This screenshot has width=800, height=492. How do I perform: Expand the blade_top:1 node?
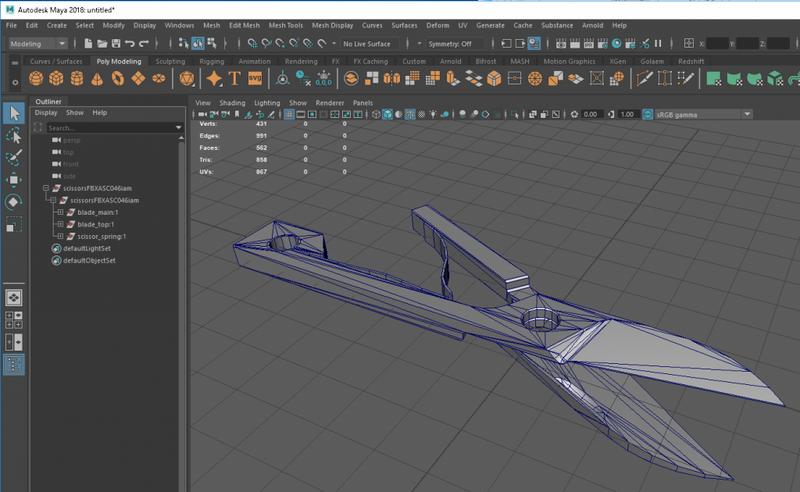tap(60, 224)
